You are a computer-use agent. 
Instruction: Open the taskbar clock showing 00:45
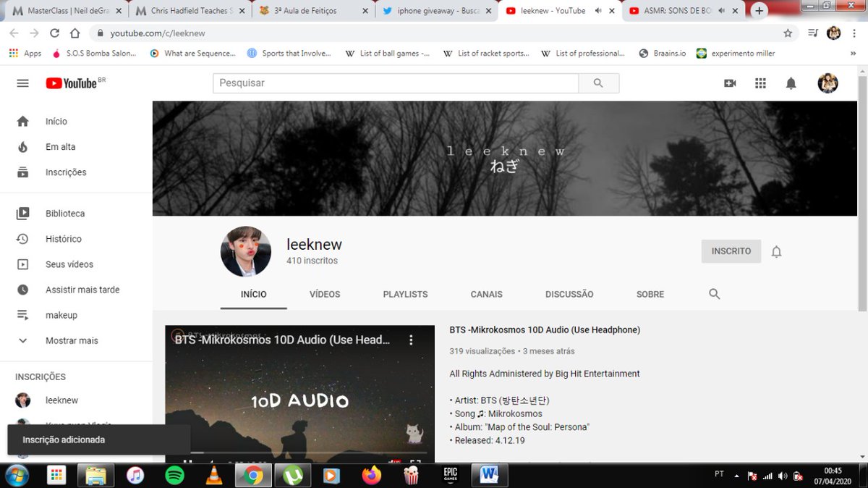click(x=833, y=476)
